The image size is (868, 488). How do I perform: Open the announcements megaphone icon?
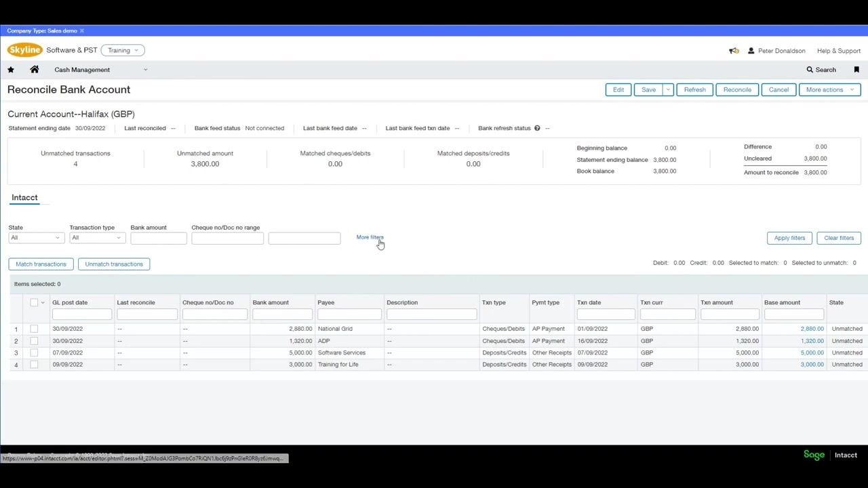(734, 51)
